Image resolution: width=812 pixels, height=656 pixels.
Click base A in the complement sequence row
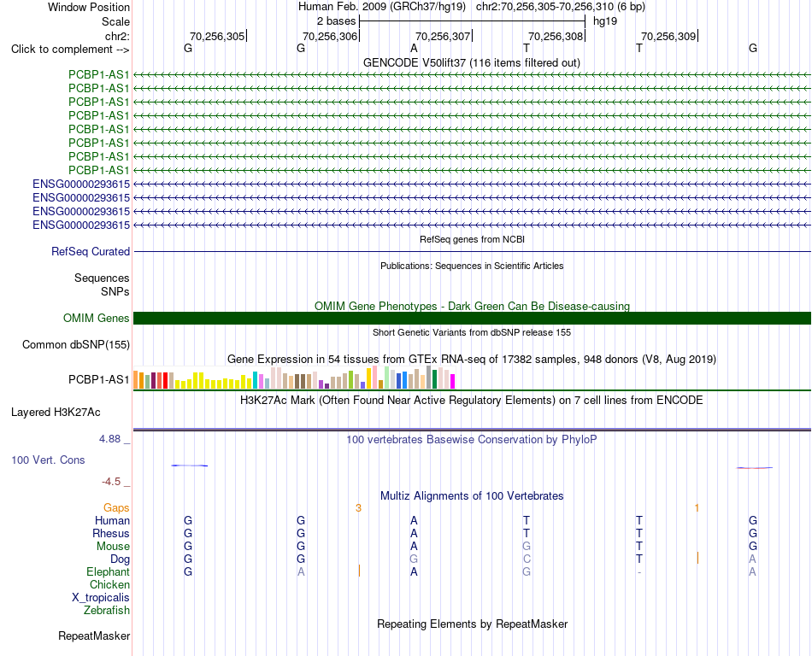[414, 49]
